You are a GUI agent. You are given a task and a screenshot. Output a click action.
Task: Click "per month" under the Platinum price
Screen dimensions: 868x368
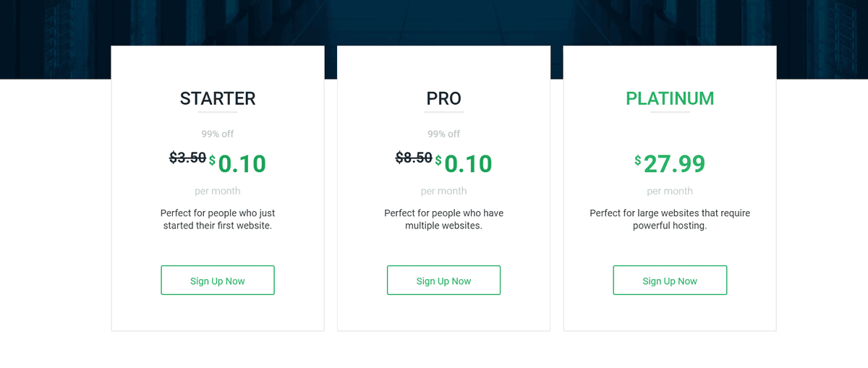pos(670,191)
